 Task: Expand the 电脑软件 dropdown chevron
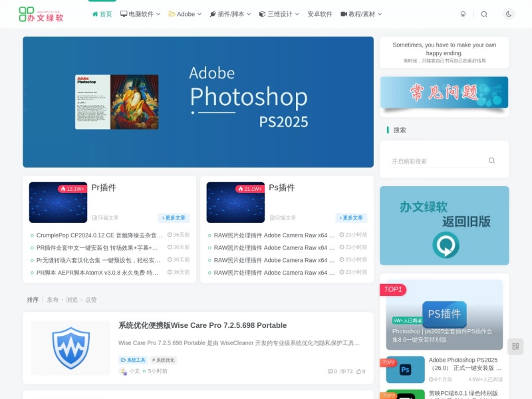click(x=158, y=14)
